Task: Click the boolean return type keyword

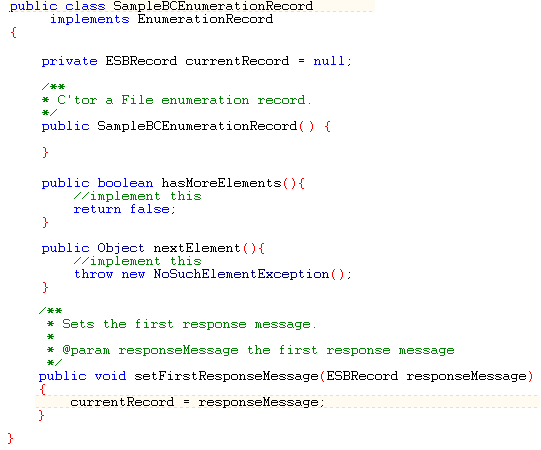Action: point(125,183)
